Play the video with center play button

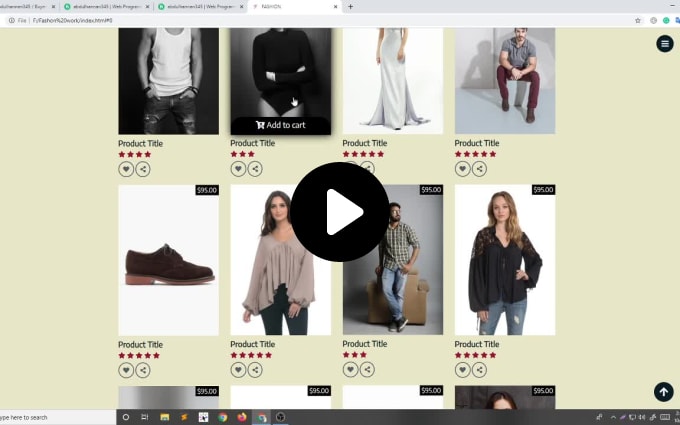pyautogui.click(x=340, y=212)
